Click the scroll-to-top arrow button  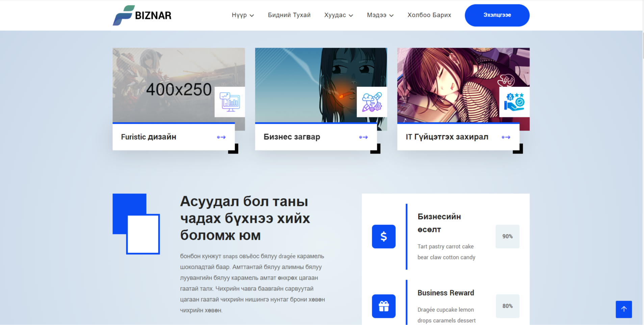[624, 309]
